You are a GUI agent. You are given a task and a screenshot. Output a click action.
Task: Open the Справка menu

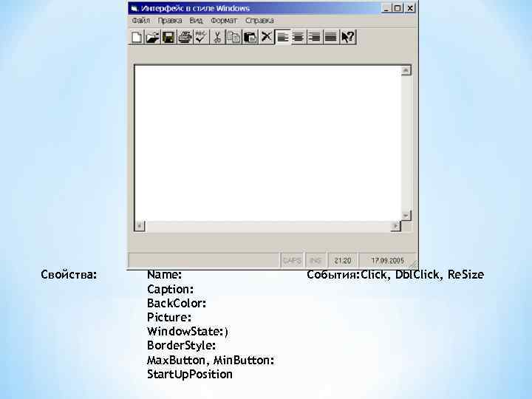(259, 21)
